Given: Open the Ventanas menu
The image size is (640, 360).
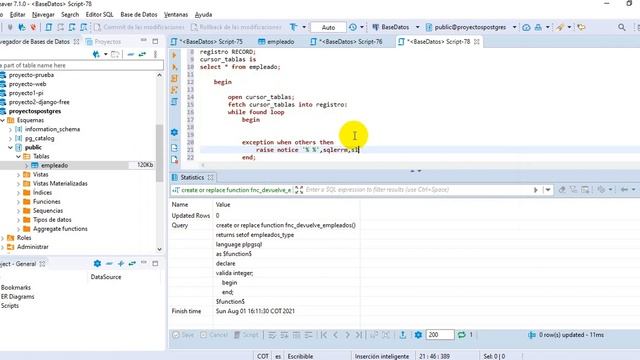Looking at the screenshot, I should click(x=176, y=15).
